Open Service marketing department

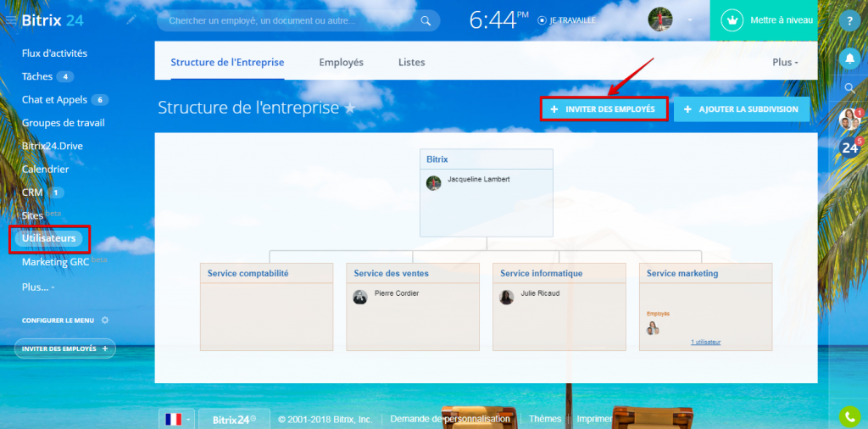[x=682, y=274]
